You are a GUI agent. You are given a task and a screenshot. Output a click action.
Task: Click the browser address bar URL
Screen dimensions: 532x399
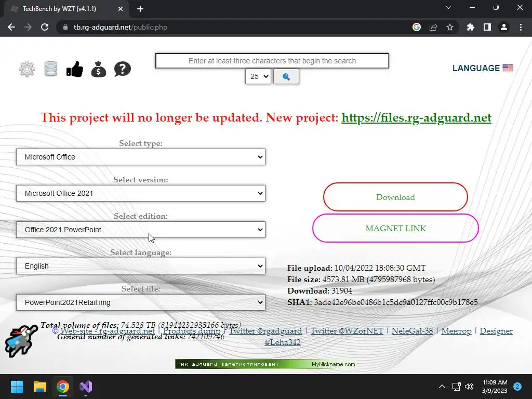(x=121, y=27)
